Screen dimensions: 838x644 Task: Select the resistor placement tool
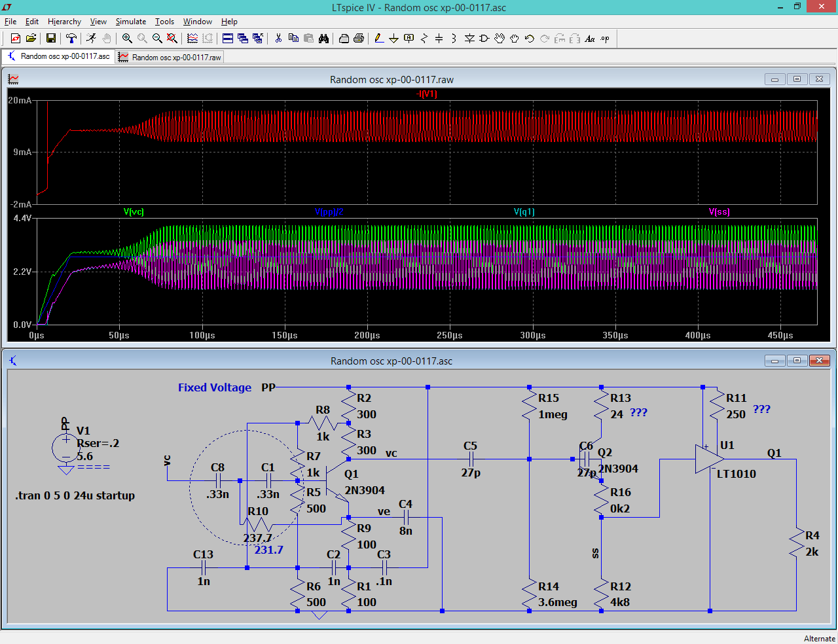pyautogui.click(x=424, y=39)
